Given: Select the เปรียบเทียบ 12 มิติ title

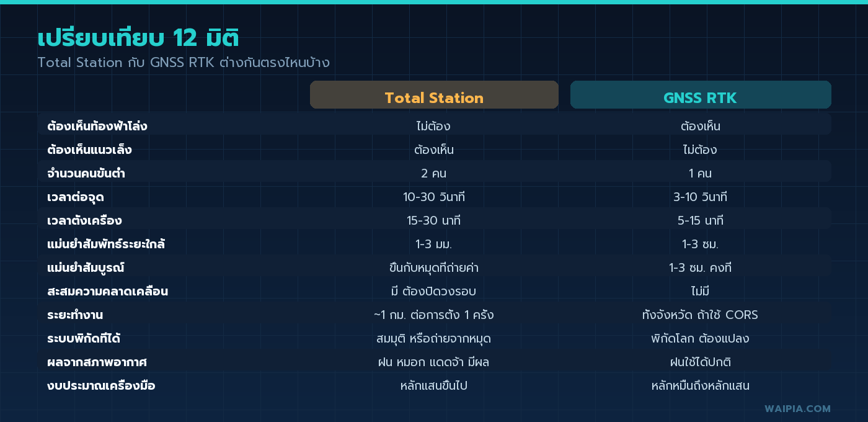Looking at the screenshot, I should tap(138, 38).
